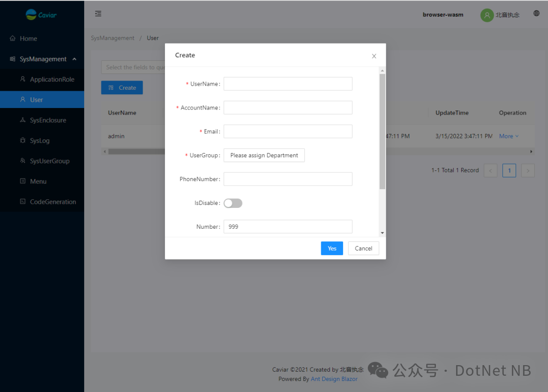Click the table horizontal scrollbar right arrow

[531, 152]
